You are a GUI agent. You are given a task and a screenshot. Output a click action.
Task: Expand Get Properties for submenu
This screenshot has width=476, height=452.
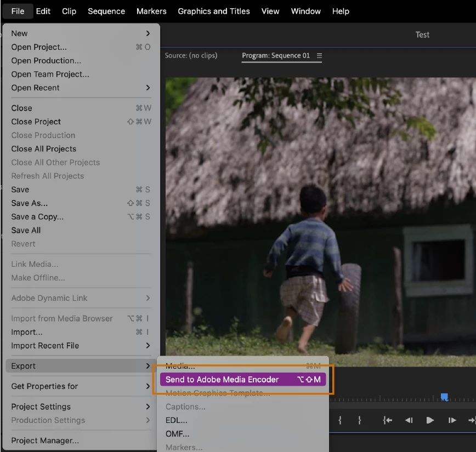click(x=81, y=386)
